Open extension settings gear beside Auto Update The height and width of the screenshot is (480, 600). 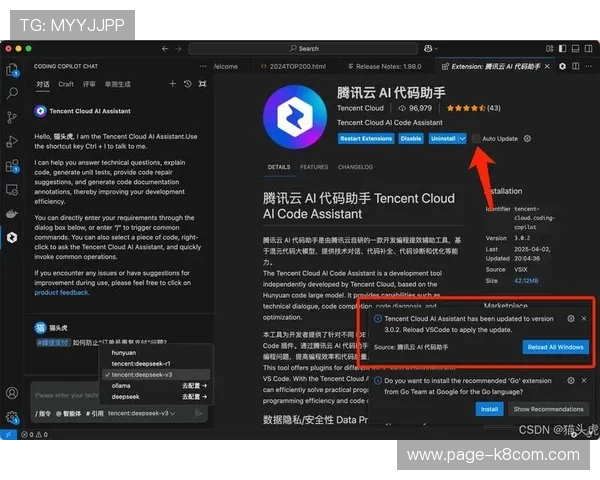527,139
